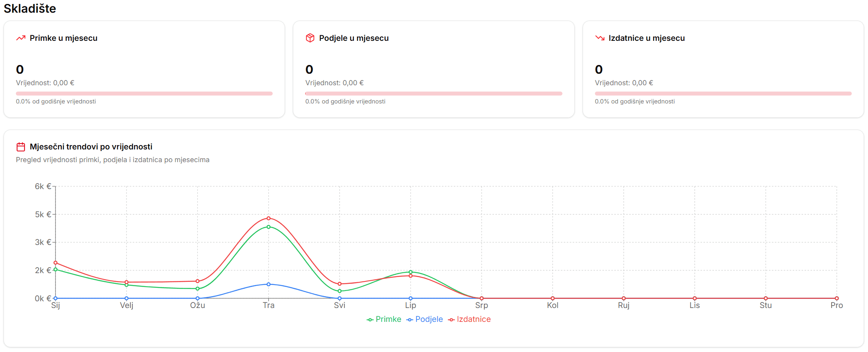The height and width of the screenshot is (352, 868).
Task: Click the green Primke data point at Lip
Action: coord(411,272)
